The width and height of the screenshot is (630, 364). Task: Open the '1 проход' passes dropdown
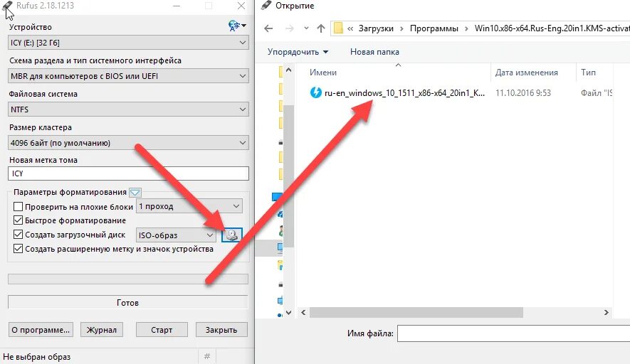point(189,206)
